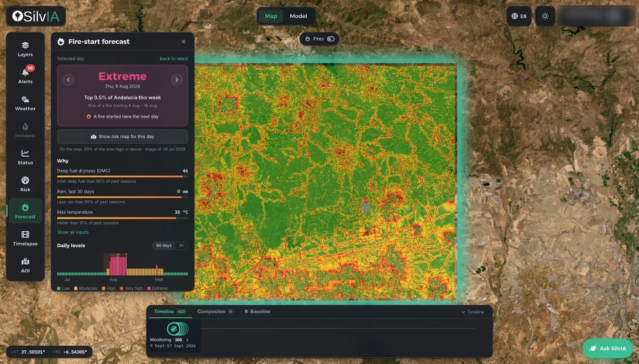Image resolution: width=639 pixels, height=364 pixels.
Task: Go to previous day arrow
Action: coord(68,80)
